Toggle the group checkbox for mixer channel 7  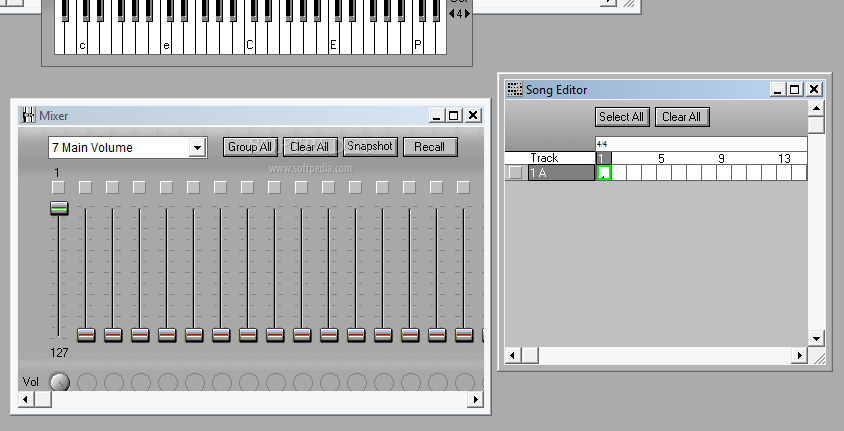pyautogui.click(x=220, y=187)
